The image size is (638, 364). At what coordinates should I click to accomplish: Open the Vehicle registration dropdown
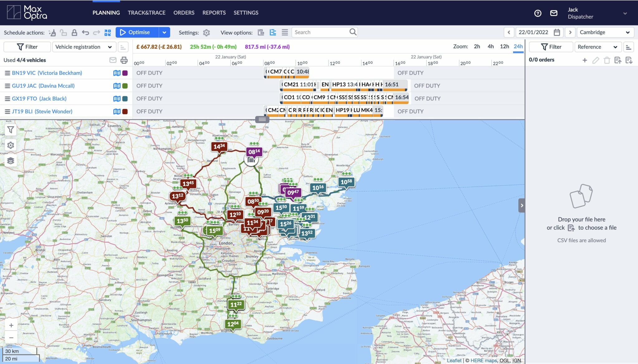click(x=84, y=47)
